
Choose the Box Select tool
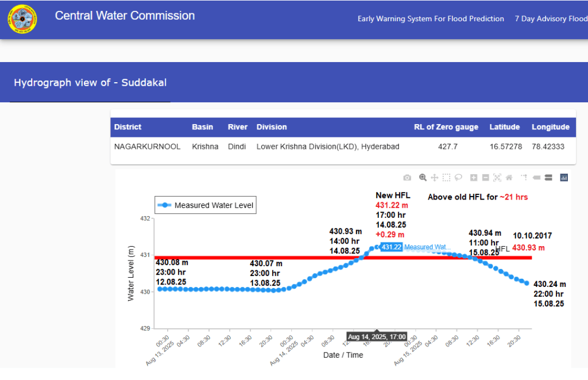446,178
